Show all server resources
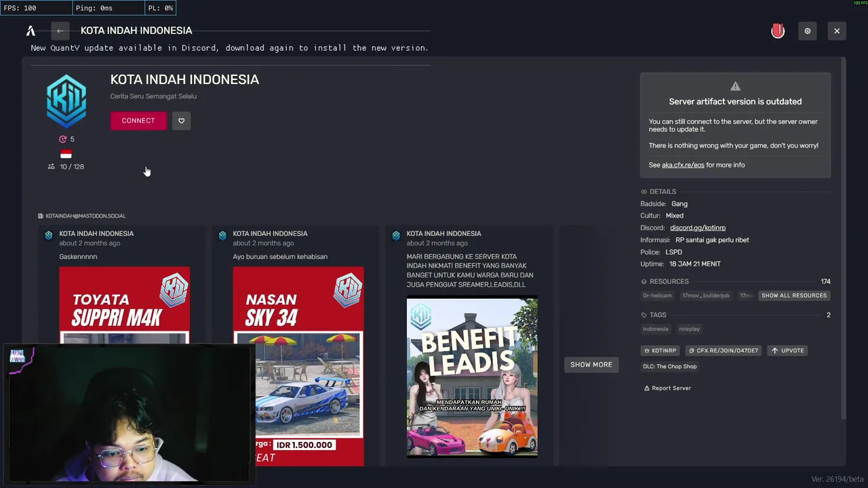 coord(793,296)
